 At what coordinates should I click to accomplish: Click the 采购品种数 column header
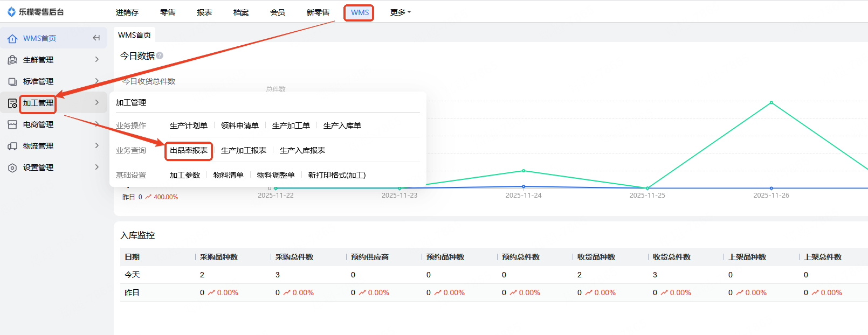pos(219,257)
